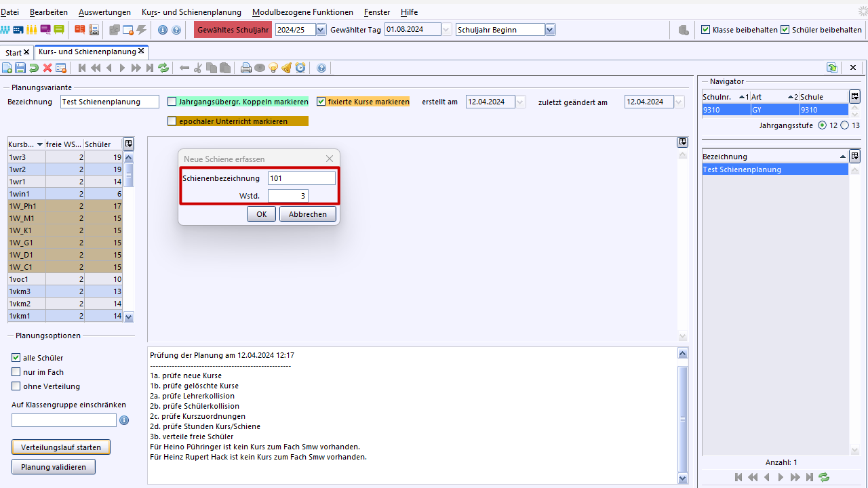The width and height of the screenshot is (868, 488).
Task: Open the Schuljahr 2024/25 dropdown
Action: pyautogui.click(x=321, y=30)
